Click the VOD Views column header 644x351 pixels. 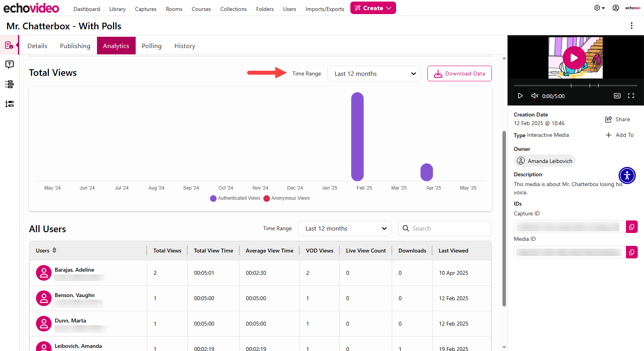click(319, 251)
